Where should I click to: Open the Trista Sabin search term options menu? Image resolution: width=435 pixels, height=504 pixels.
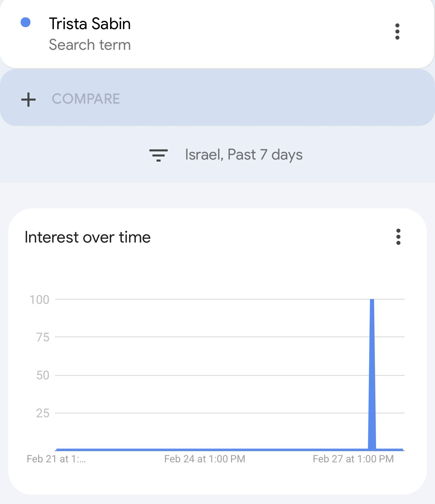click(397, 31)
